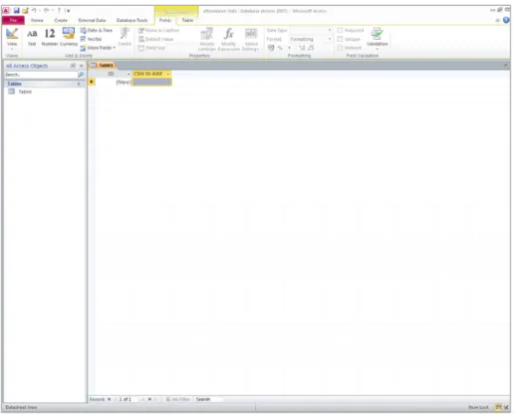Insert a Currency field
This screenshot has width=518, height=420.
69,38
